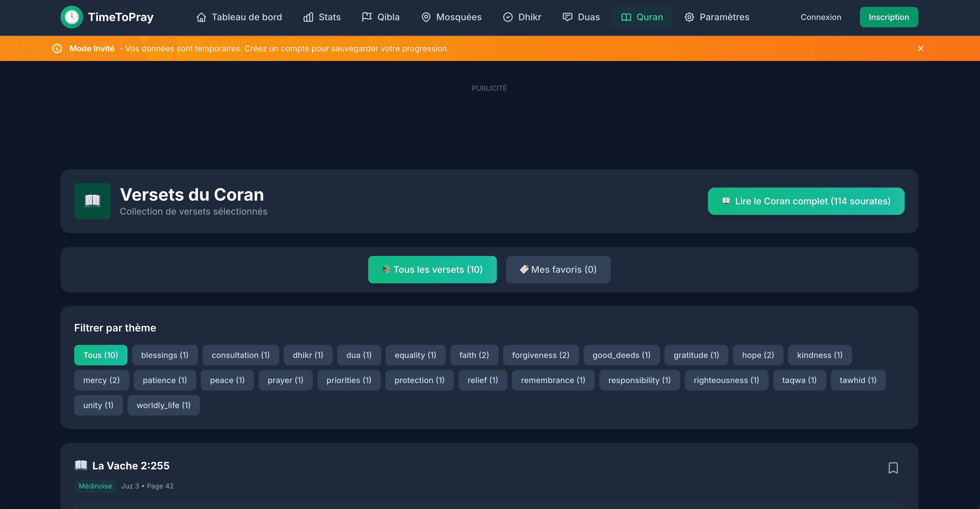This screenshot has width=980, height=509.
Task: Go to Stats page
Action: [x=322, y=17]
